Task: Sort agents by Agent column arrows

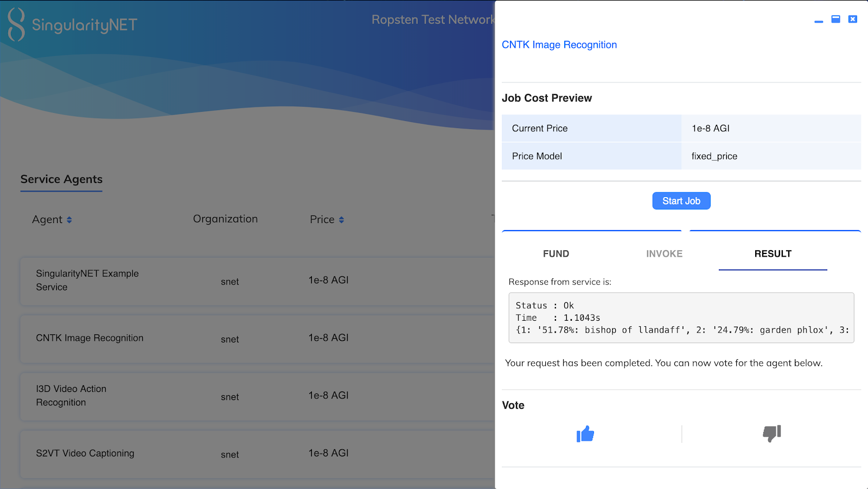Action: 69,220
